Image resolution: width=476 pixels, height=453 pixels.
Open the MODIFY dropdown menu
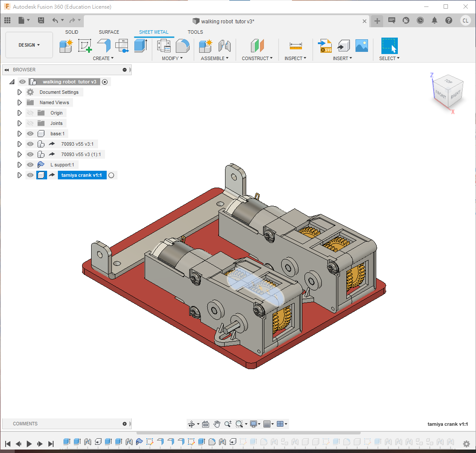click(172, 58)
